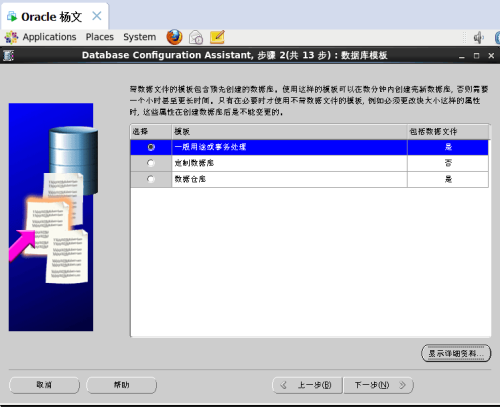The image size is (500, 407).
Task: Launch Firefox from the top panel
Action: tap(174, 37)
